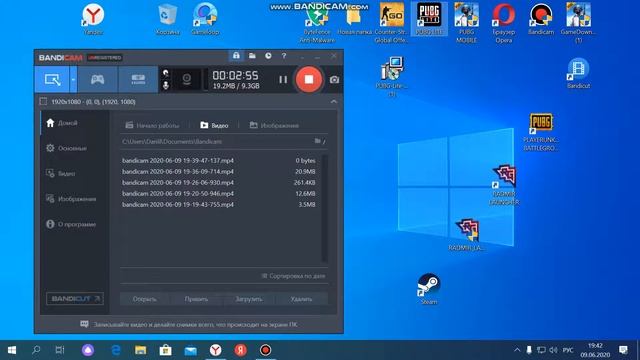640x360 pixels.
Task: Select bandicam 2020-06-09 19-19-43-755.mp4 file
Action: (219, 204)
